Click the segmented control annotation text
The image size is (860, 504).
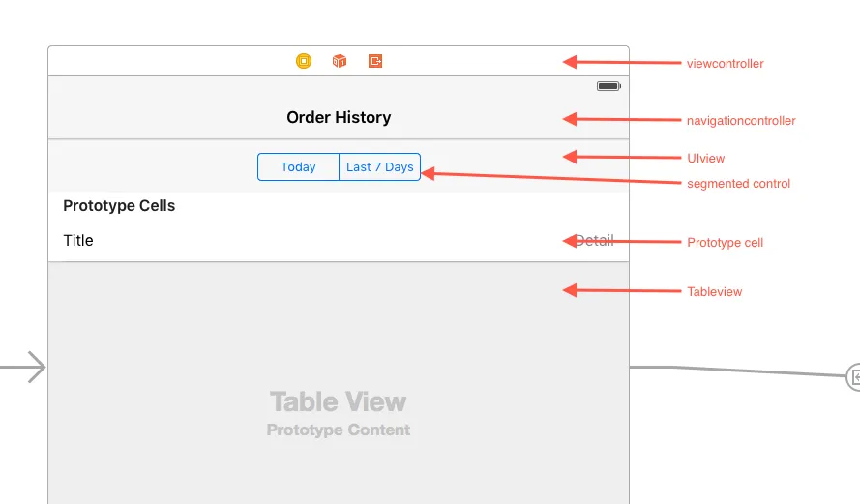coord(738,184)
